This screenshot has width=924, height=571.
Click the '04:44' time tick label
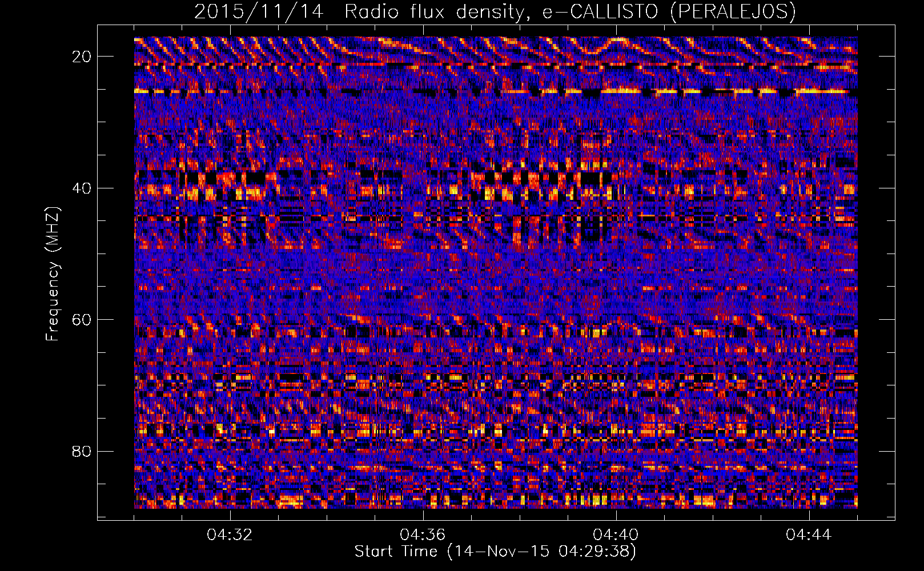tap(809, 535)
